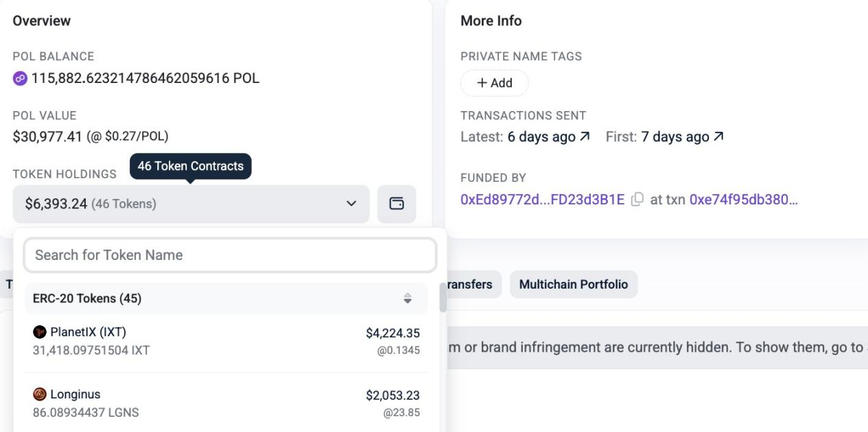
Task: Open the first sent transaction arrow
Action: pyautogui.click(x=718, y=137)
